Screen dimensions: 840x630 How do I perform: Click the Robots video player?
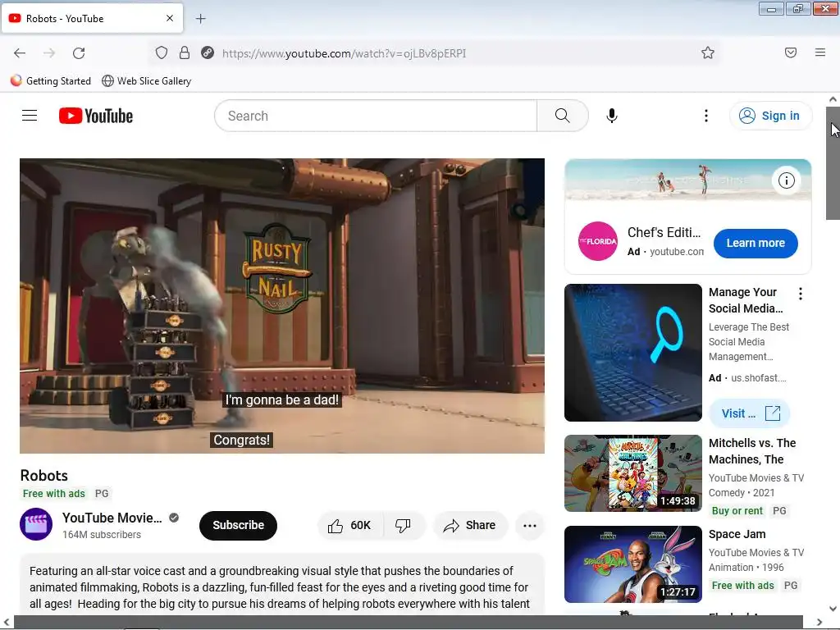282,306
